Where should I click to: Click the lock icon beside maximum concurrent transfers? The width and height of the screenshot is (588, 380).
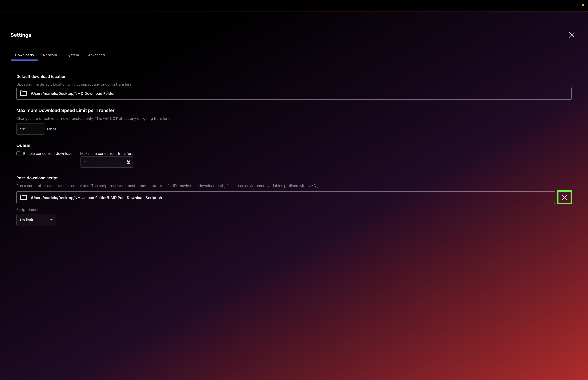pyautogui.click(x=128, y=162)
